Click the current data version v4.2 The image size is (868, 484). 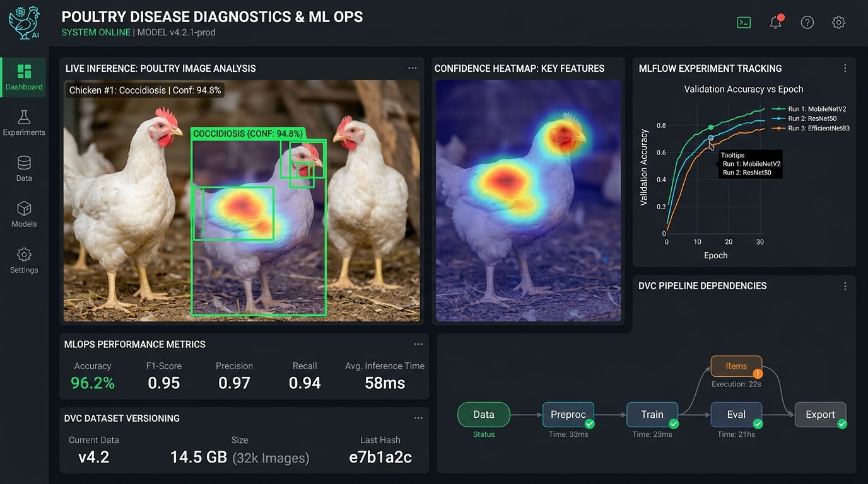pyautogui.click(x=94, y=457)
